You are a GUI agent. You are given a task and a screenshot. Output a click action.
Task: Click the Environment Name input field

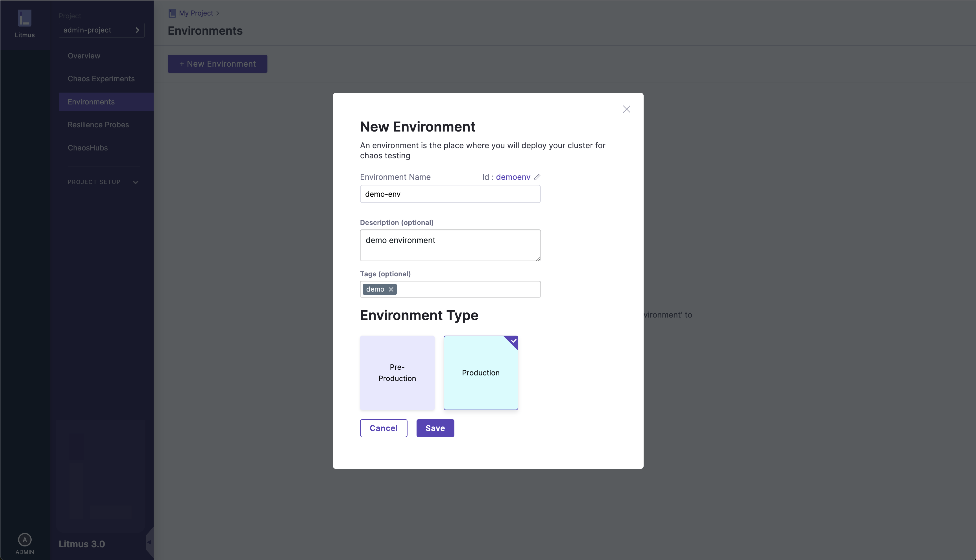coord(450,194)
